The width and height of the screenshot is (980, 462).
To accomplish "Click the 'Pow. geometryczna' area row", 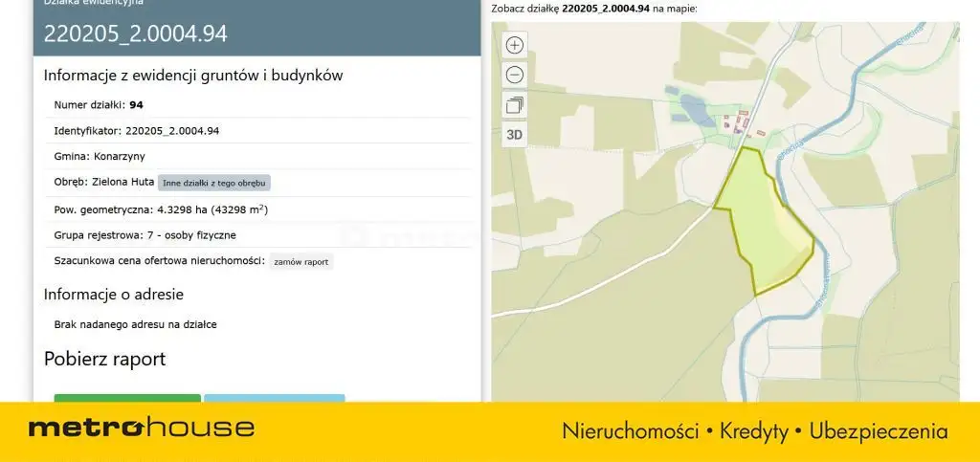I will [160, 209].
